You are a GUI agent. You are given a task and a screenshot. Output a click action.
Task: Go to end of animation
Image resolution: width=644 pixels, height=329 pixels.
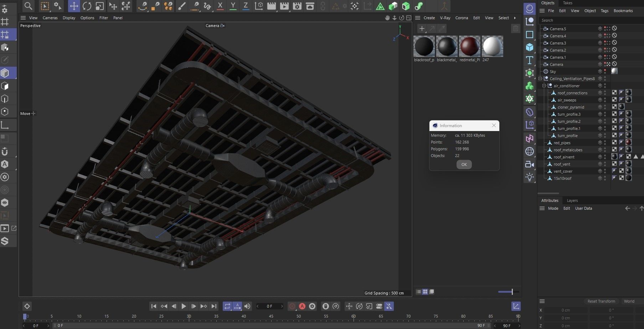[x=214, y=306]
